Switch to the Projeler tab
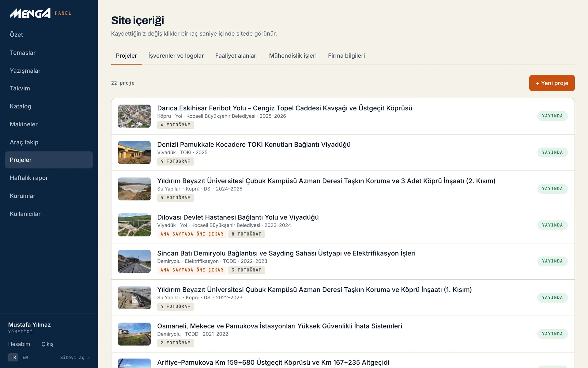Viewport: 588px width, 368px height. tap(126, 56)
